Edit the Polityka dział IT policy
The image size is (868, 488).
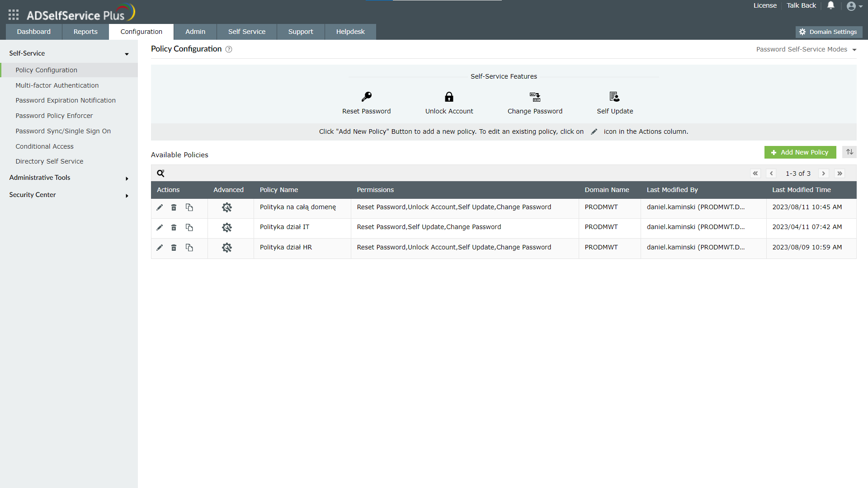point(160,227)
